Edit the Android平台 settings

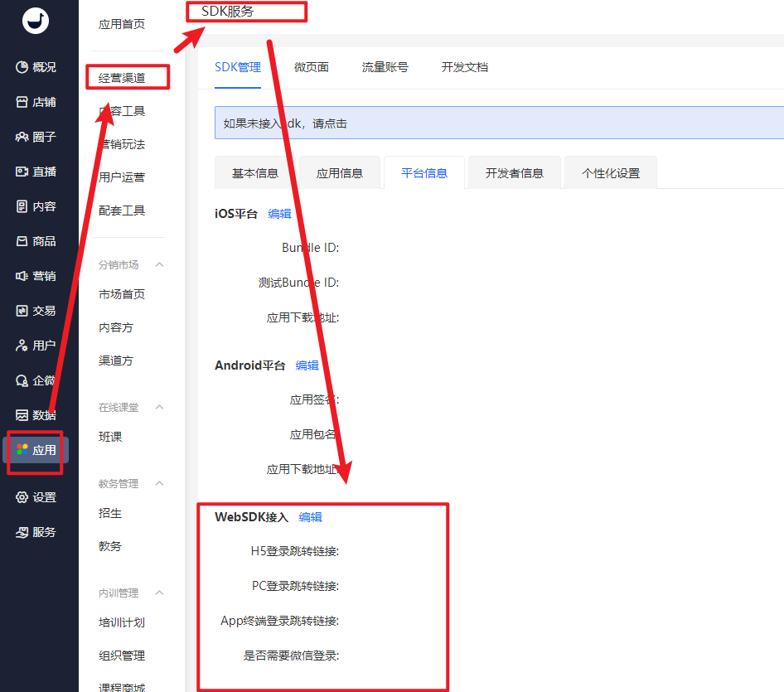pyautogui.click(x=307, y=365)
